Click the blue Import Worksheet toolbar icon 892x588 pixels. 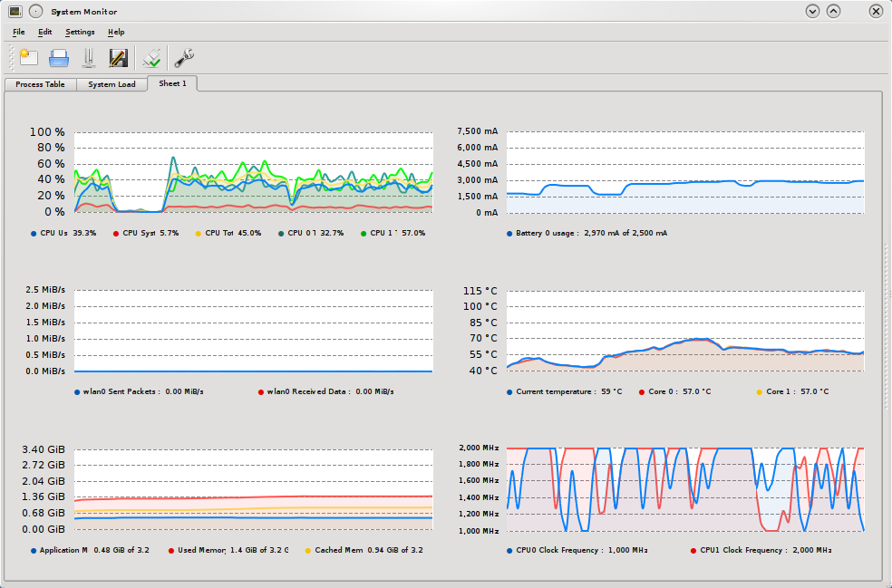(x=59, y=58)
